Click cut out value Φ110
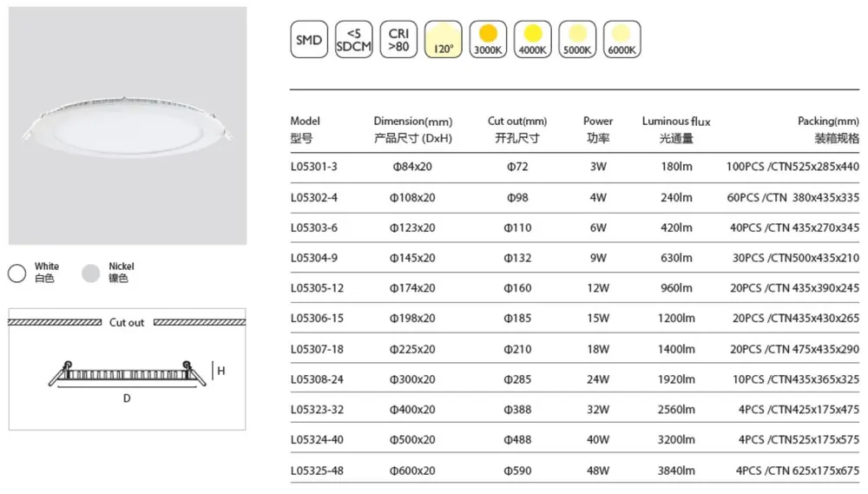The image size is (868, 494). click(x=517, y=227)
